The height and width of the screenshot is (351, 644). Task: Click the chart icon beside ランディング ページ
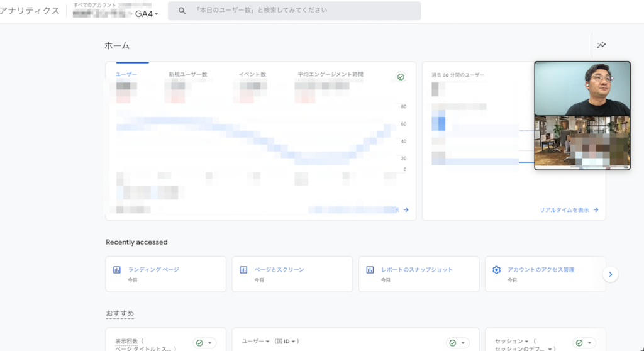pos(116,270)
